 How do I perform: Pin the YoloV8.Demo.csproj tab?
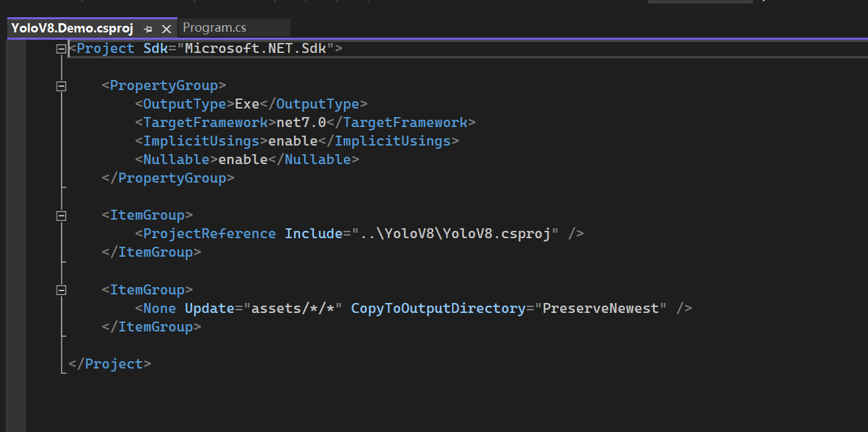[x=148, y=28]
